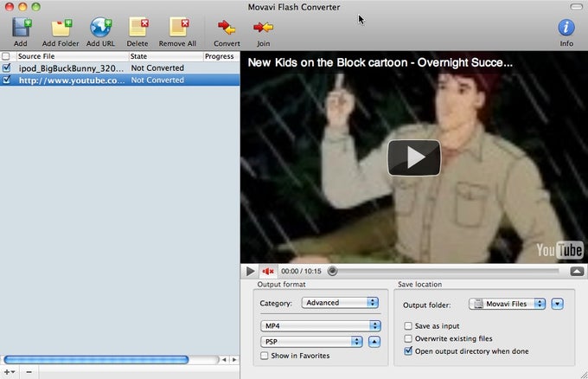Click the Not Converted state of ipod file
Viewport: 588px width, 379px height.
coord(157,67)
